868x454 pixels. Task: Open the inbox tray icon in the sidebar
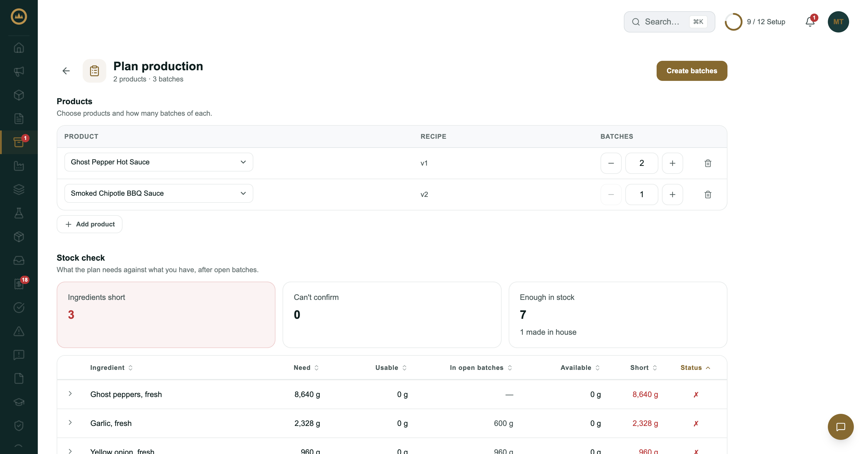(x=19, y=260)
